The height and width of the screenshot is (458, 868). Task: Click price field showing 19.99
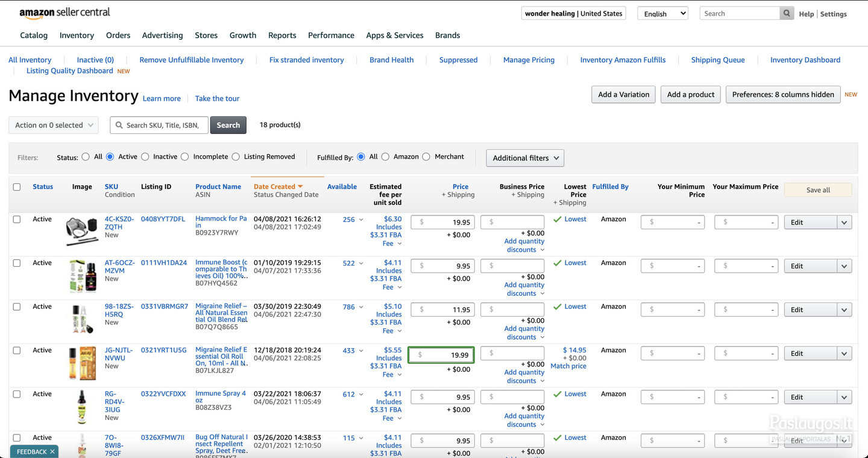441,355
